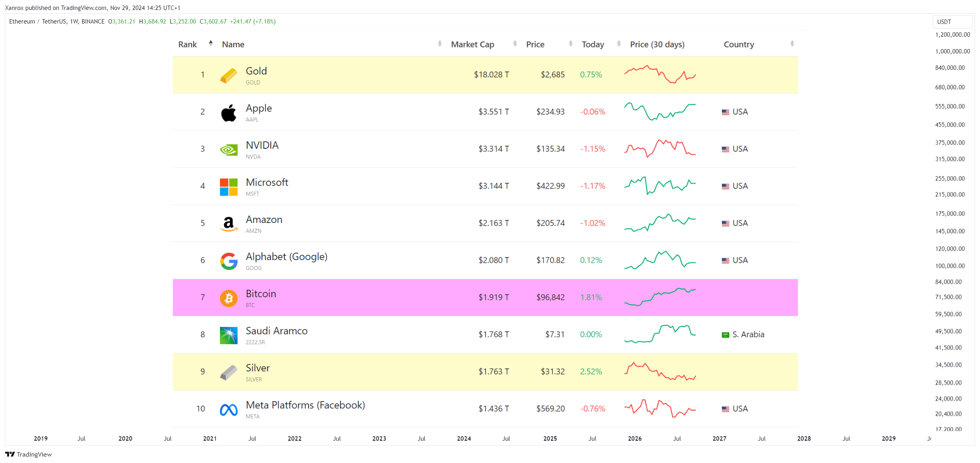The image size is (980, 463).
Task: Click the Price (30 days) column header
Action: [657, 44]
